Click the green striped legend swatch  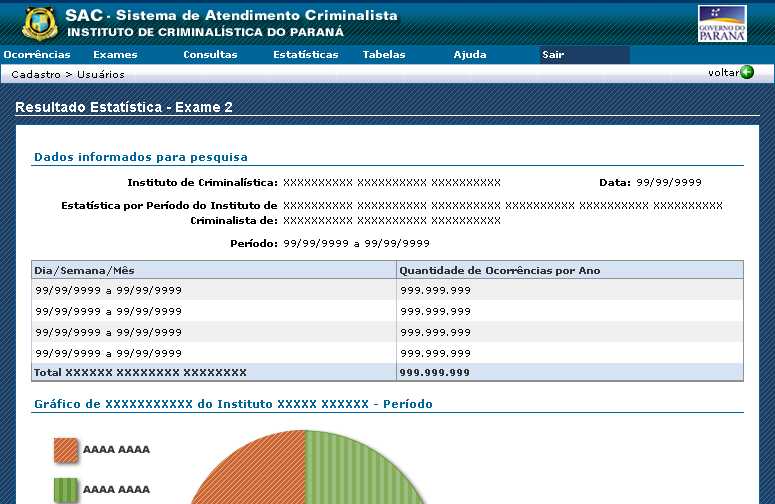(x=66, y=489)
